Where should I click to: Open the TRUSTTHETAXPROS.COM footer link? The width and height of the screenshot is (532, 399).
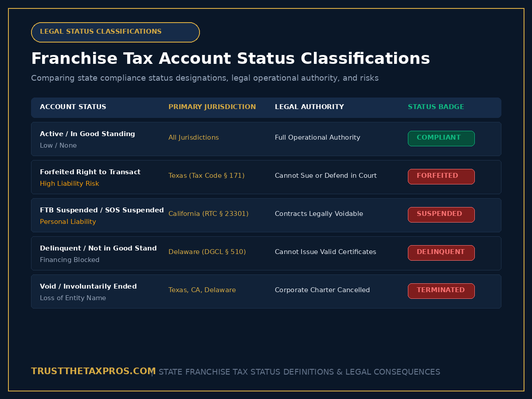pyautogui.click(x=93, y=372)
